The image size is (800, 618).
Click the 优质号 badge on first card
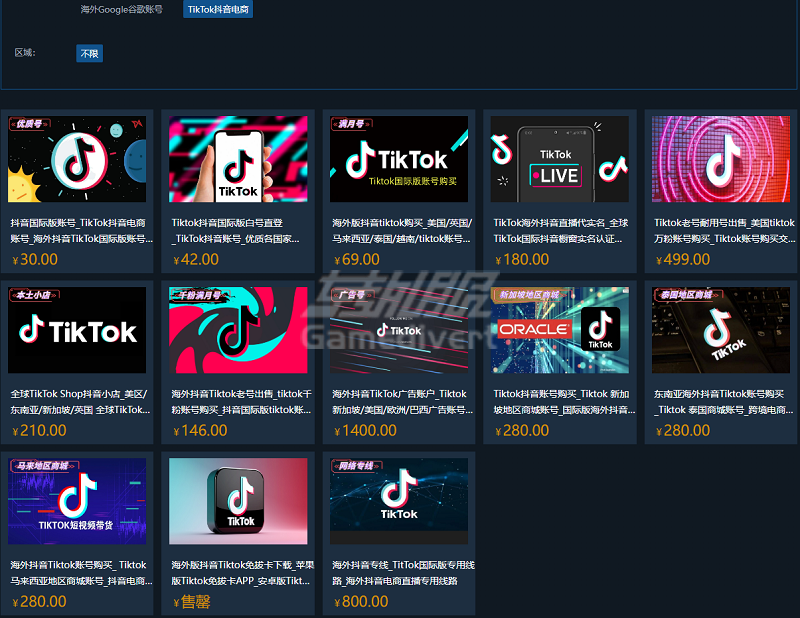click(x=30, y=123)
